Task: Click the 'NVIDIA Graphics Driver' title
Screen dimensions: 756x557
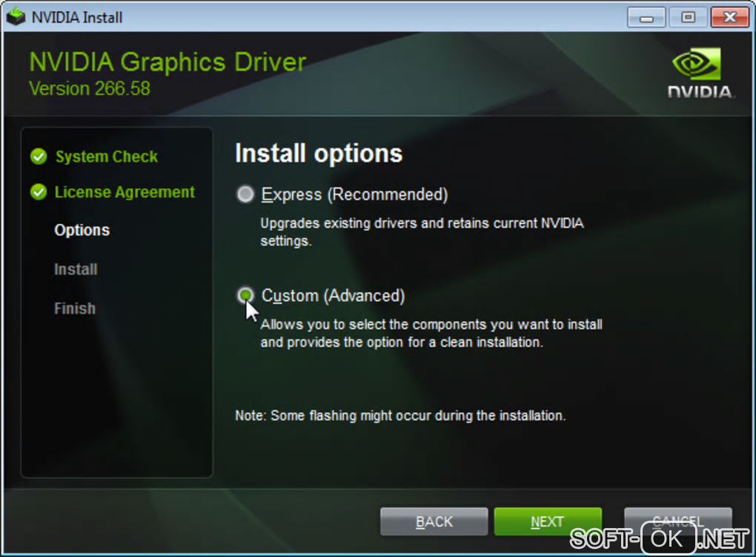Action: point(168,62)
